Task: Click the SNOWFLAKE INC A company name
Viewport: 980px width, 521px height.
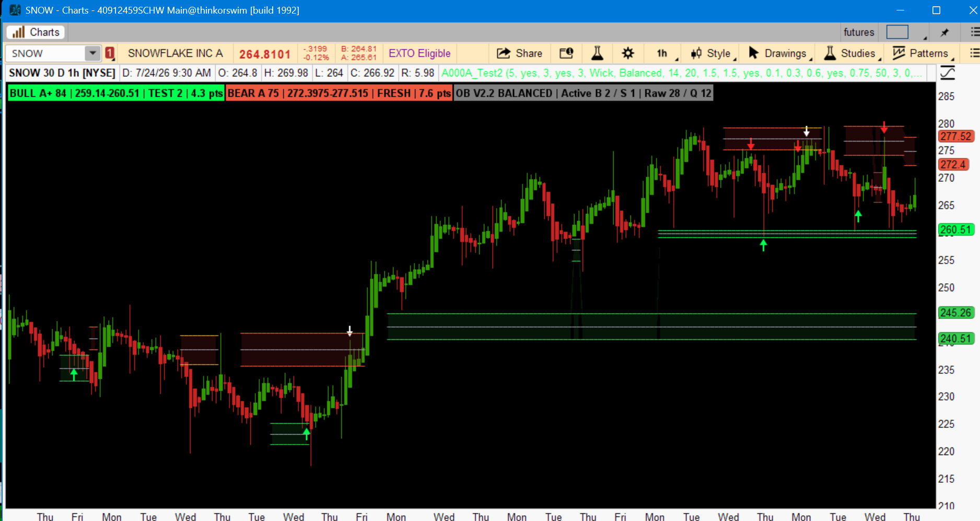Action: 176,53
